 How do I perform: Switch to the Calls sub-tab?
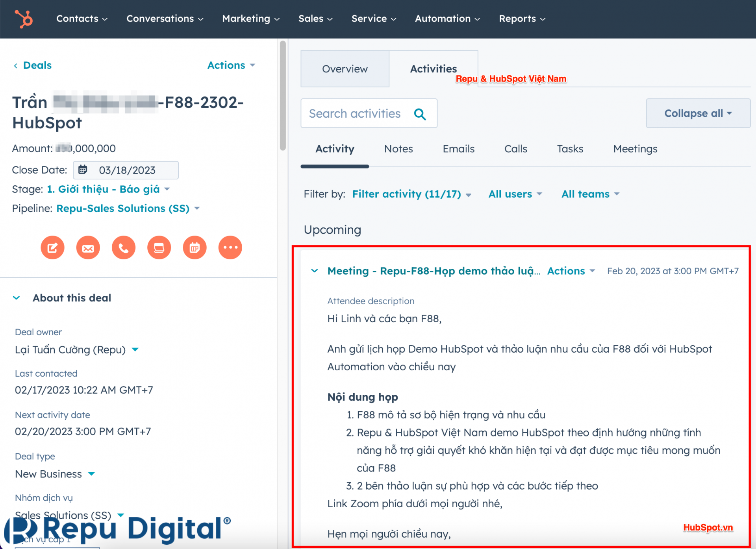click(x=515, y=149)
